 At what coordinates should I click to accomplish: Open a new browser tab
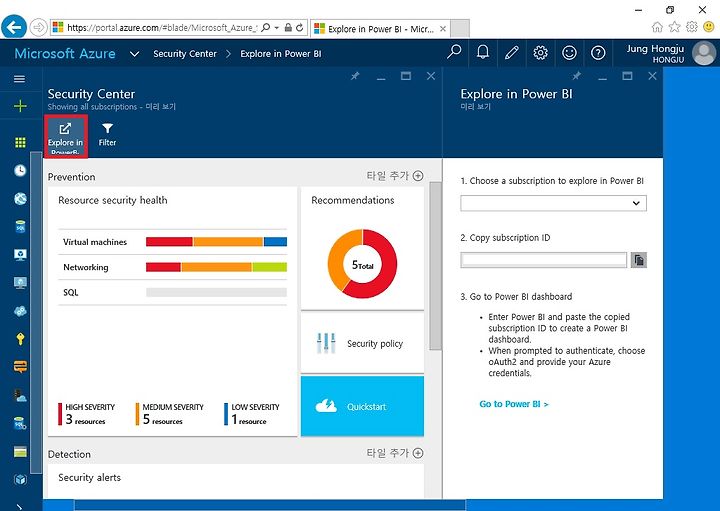pos(460,28)
